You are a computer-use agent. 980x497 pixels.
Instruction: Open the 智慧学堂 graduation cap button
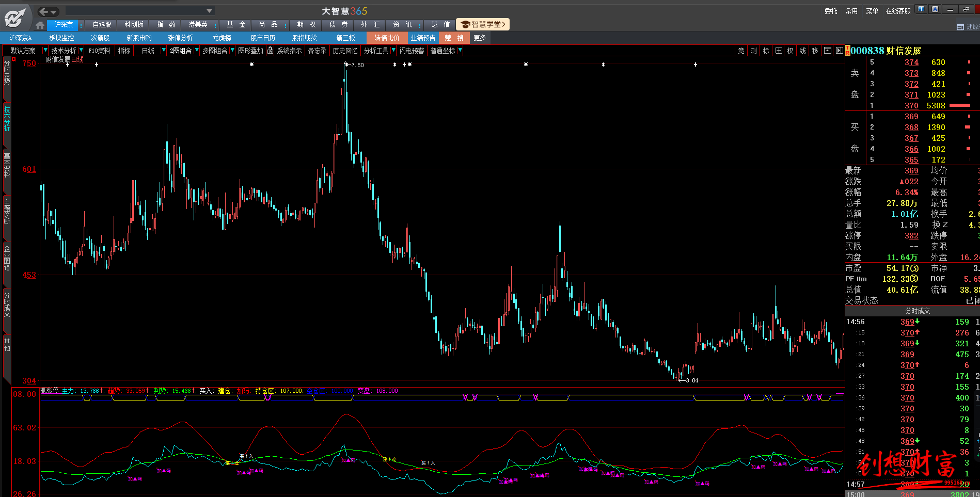pos(483,24)
